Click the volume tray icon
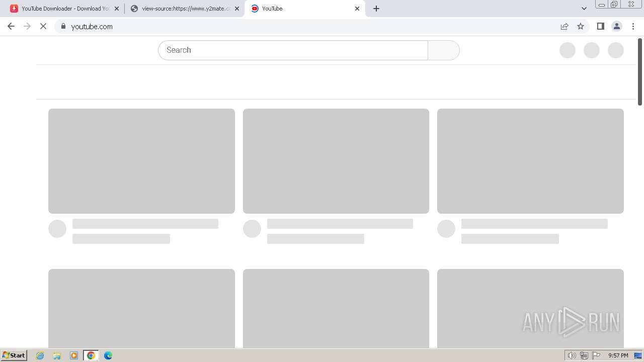Image resolution: width=644 pixels, height=362 pixels. tap(572, 355)
